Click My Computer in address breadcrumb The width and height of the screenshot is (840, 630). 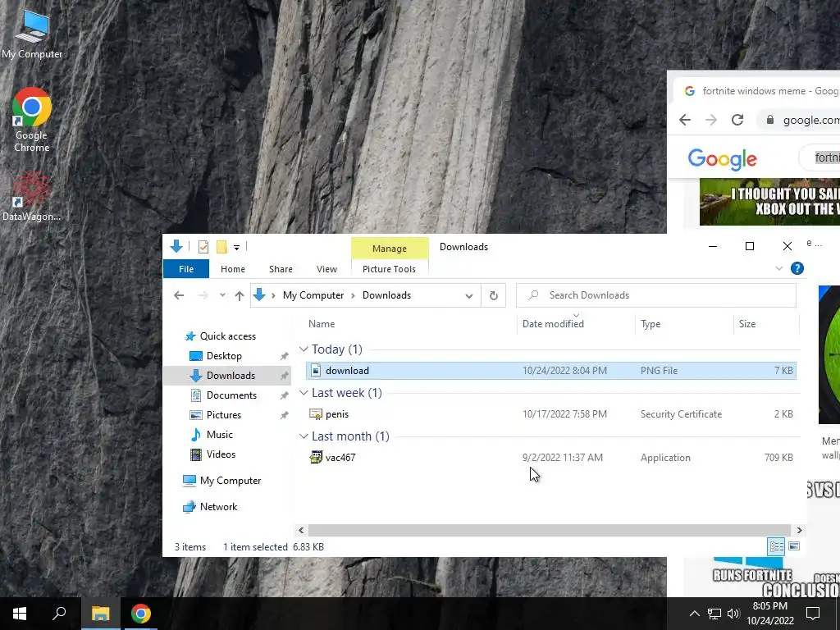coord(313,295)
